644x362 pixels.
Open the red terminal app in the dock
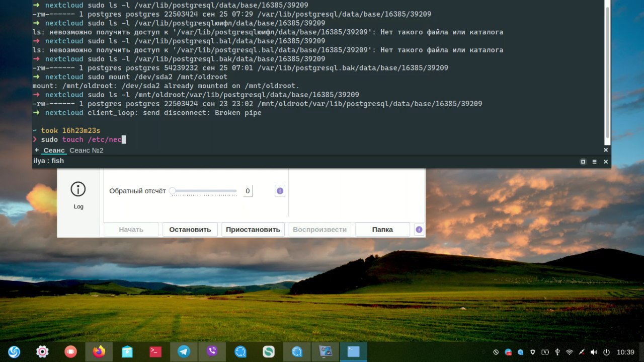coord(155,352)
